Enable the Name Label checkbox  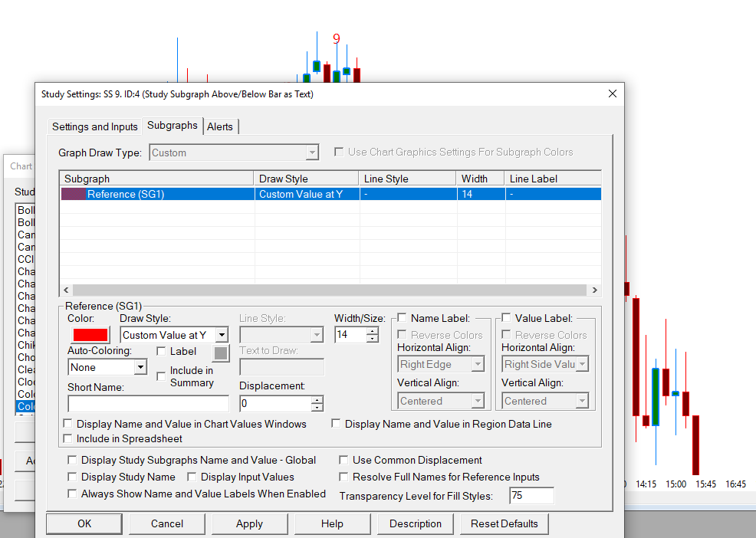[402, 318]
